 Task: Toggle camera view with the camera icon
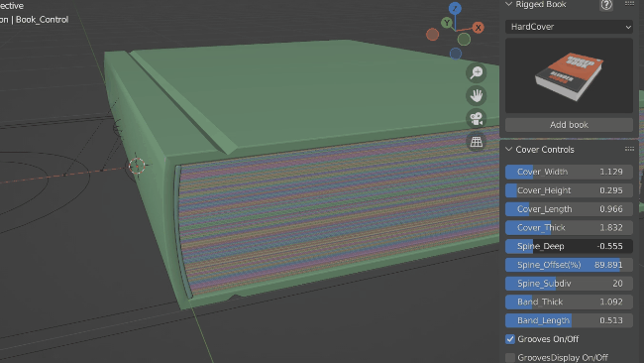(476, 119)
